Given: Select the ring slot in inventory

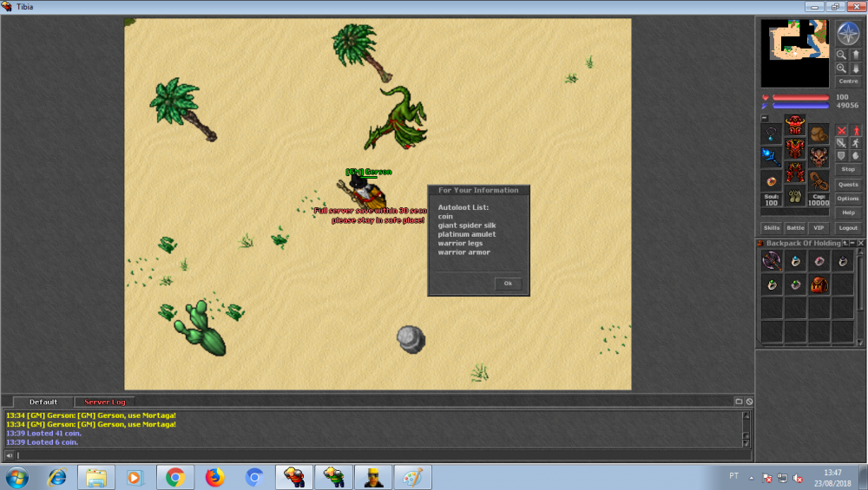Looking at the screenshot, I should [771, 181].
